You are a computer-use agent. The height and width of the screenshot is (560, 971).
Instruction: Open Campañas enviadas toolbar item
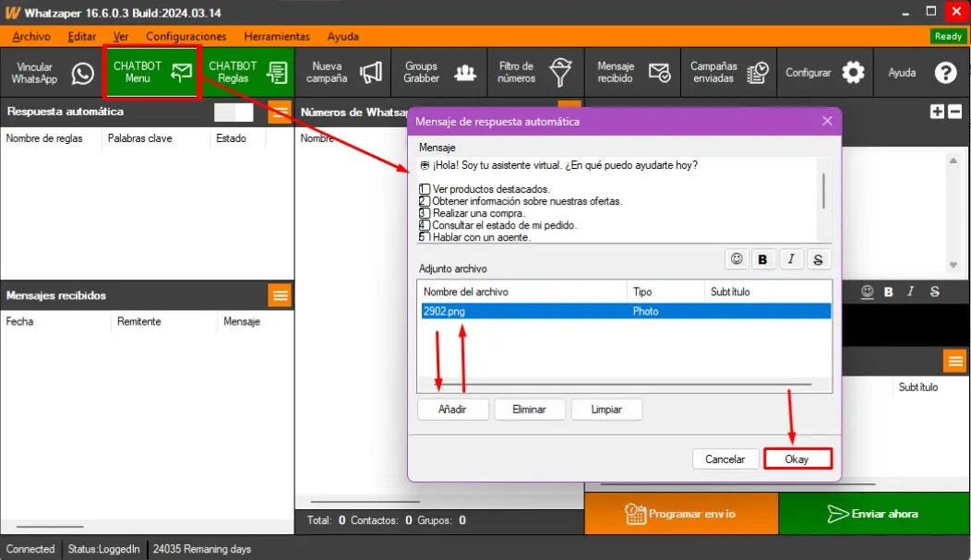(x=729, y=72)
